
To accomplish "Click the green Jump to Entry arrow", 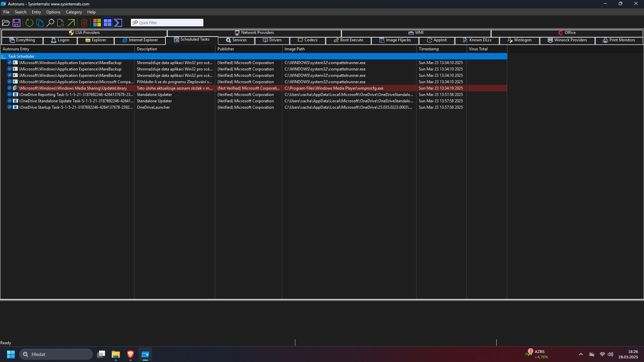I will (x=71, y=23).
